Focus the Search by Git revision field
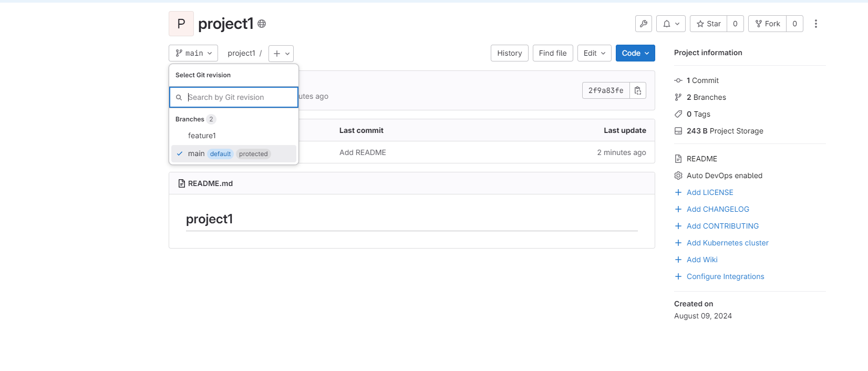This screenshot has width=868, height=371. 234,97
